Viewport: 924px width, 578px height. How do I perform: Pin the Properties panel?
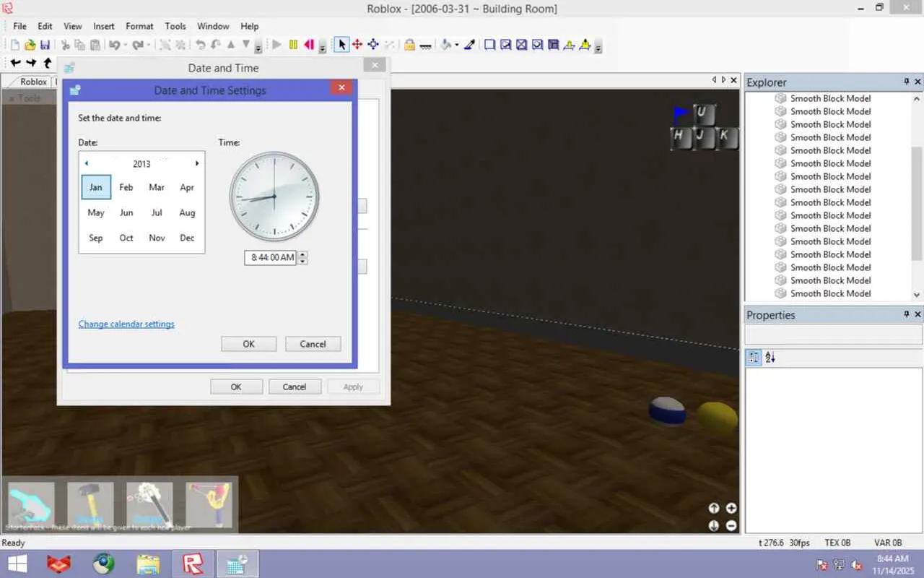(907, 315)
